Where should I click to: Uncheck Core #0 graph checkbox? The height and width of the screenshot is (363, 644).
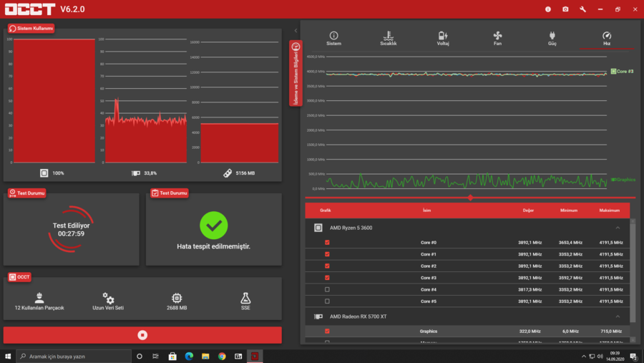[x=327, y=243]
